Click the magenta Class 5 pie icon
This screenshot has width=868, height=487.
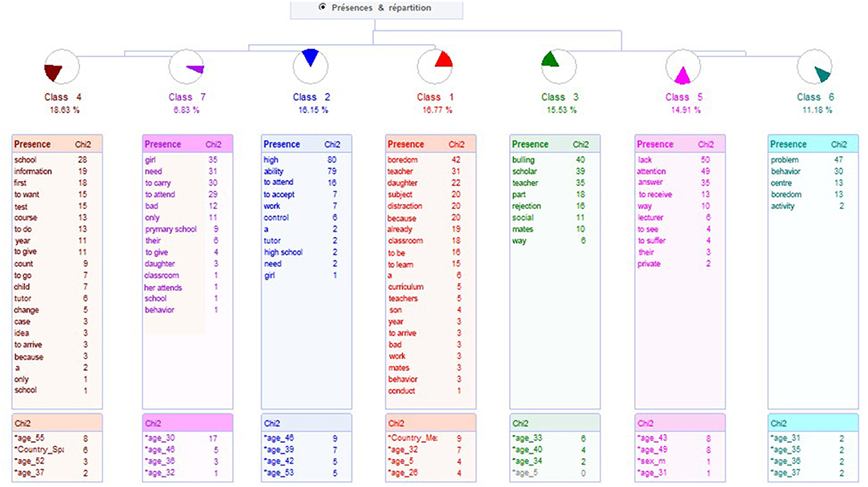pyautogui.click(x=683, y=66)
